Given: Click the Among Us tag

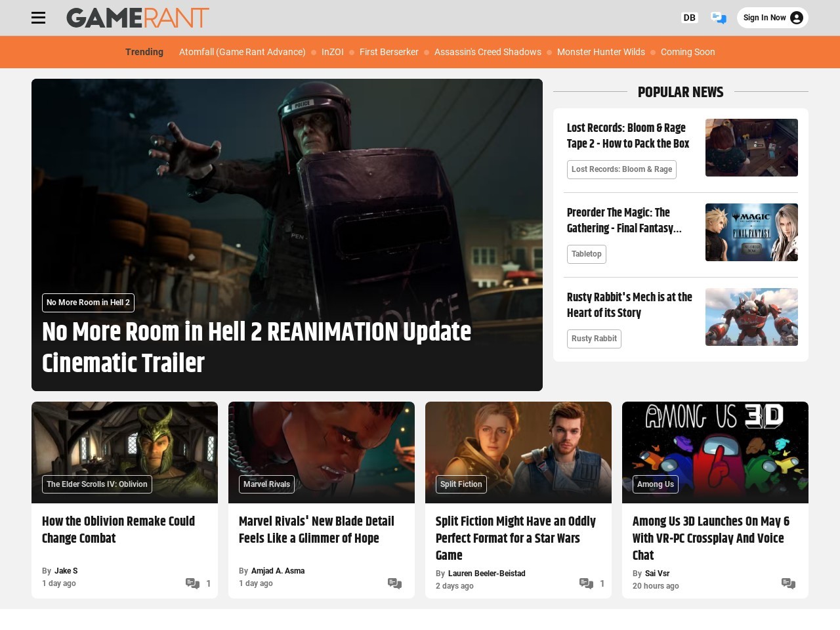Looking at the screenshot, I should (656, 484).
